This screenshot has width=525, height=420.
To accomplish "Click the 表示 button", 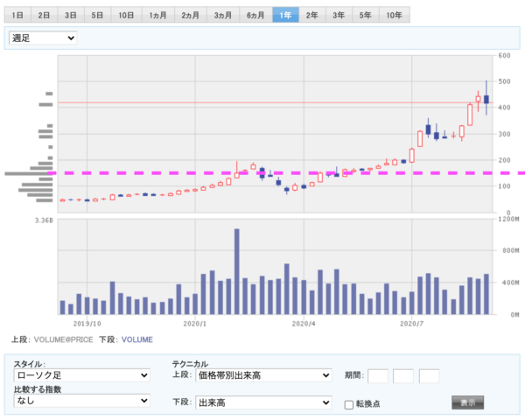I will [468, 402].
